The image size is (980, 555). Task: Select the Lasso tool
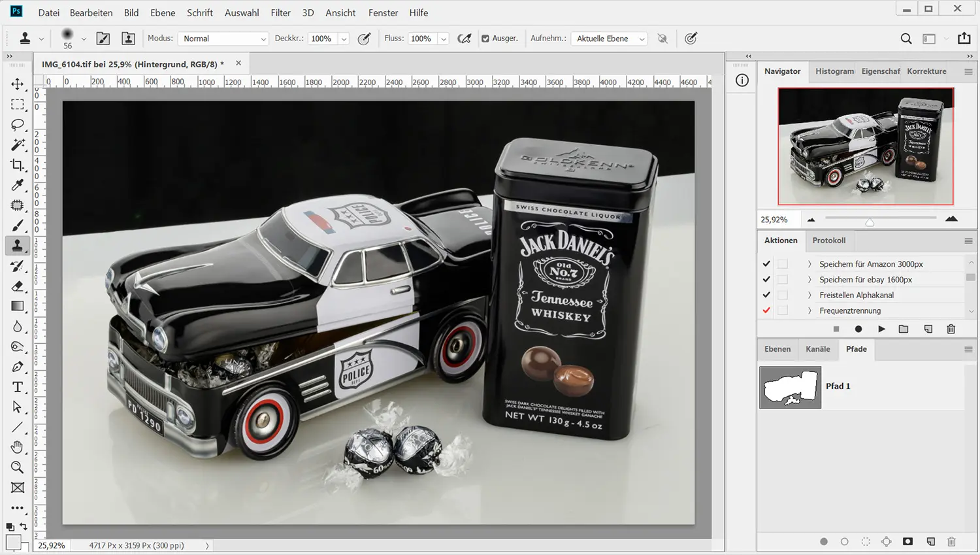(18, 124)
